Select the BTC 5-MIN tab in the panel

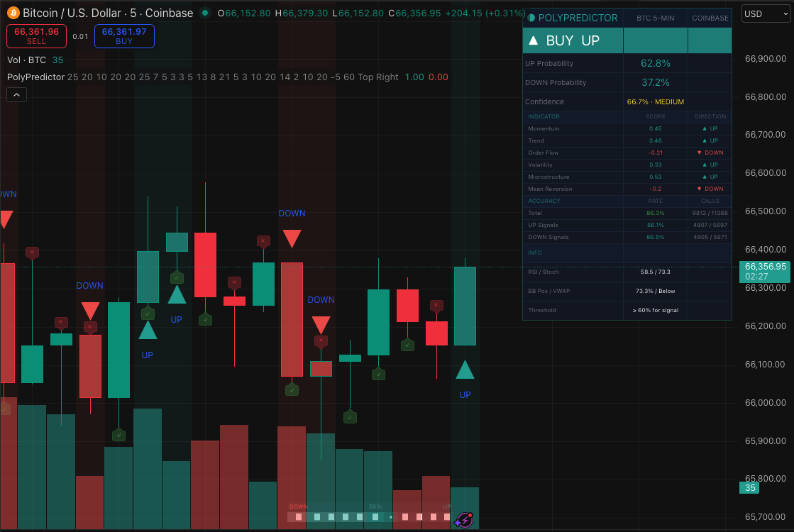pyautogui.click(x=656, y=18)
